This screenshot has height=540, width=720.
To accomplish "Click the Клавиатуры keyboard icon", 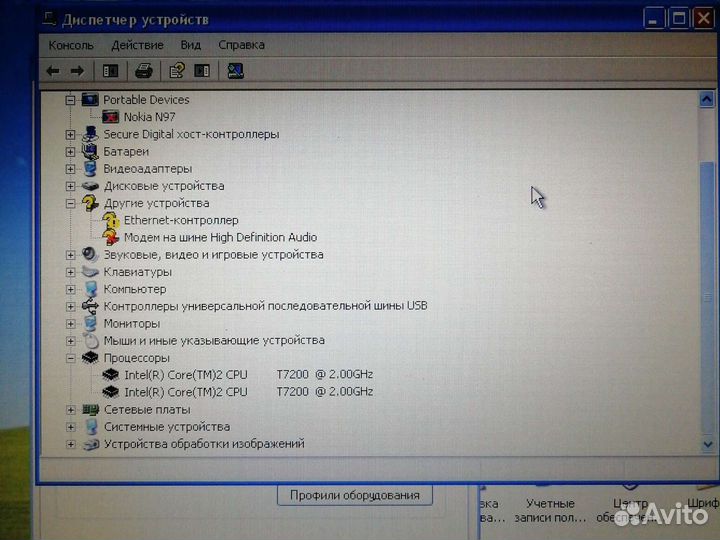I will point(90,272).
